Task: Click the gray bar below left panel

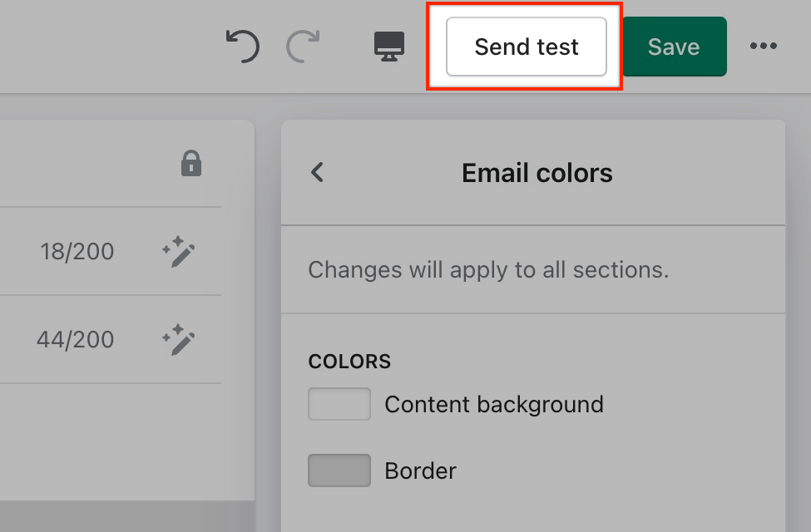Action: (125, 515)
